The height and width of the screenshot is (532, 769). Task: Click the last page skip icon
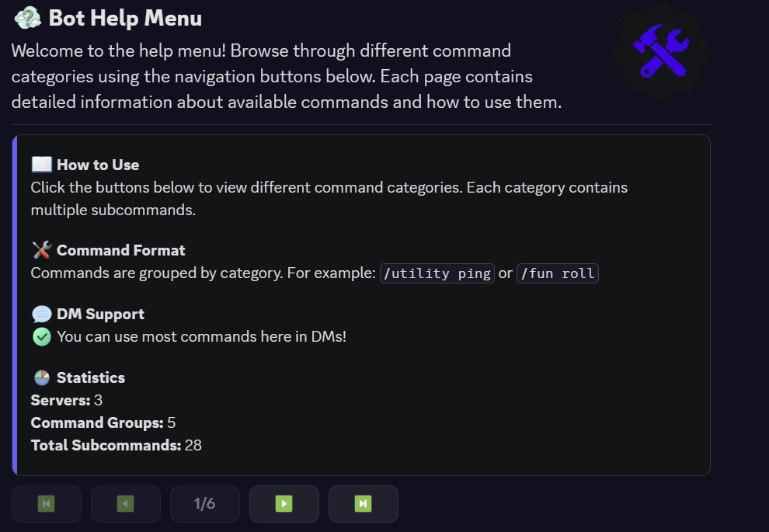363,503
